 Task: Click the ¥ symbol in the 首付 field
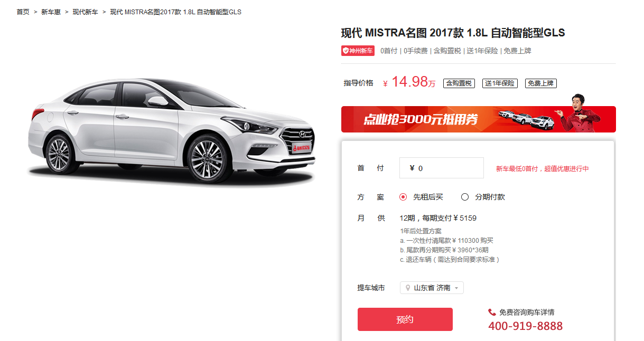pos(412,168)
